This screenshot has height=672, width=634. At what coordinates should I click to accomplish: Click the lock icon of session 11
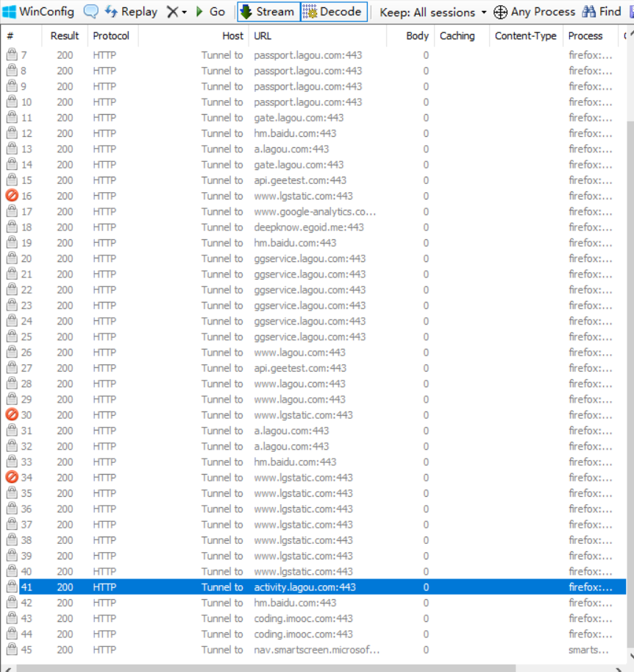pos(12,117)
